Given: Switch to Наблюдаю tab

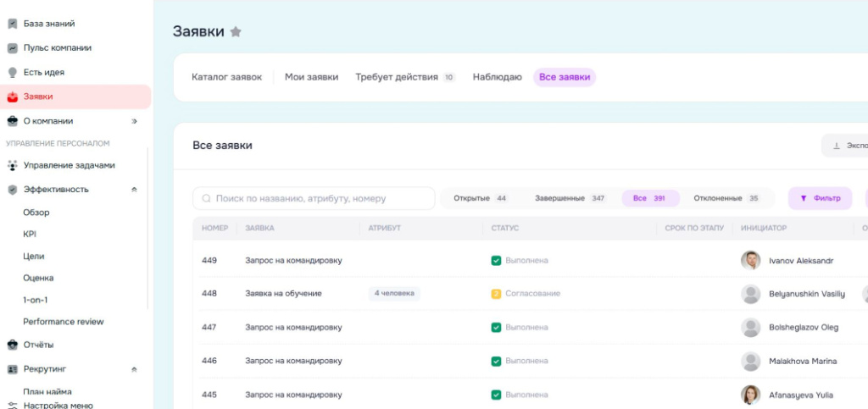Looking at the screenshot, I should pos(497,77).
